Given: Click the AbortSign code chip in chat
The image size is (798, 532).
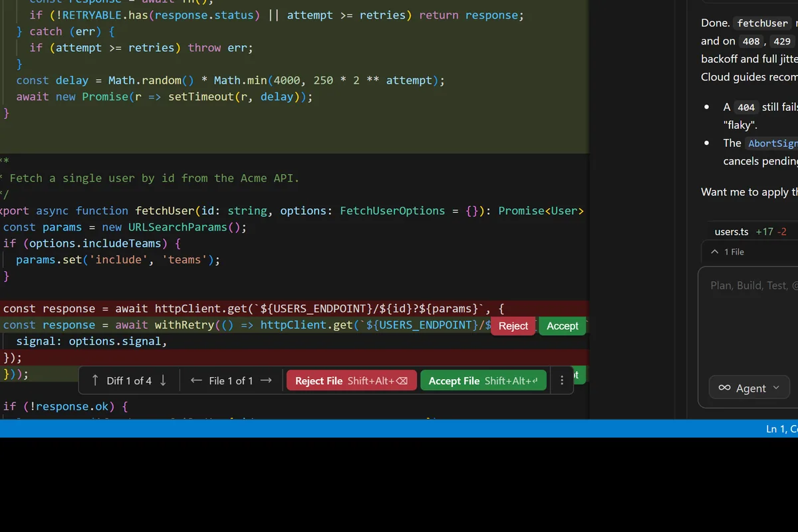Looking at the screenshot, I should [771, 143].
